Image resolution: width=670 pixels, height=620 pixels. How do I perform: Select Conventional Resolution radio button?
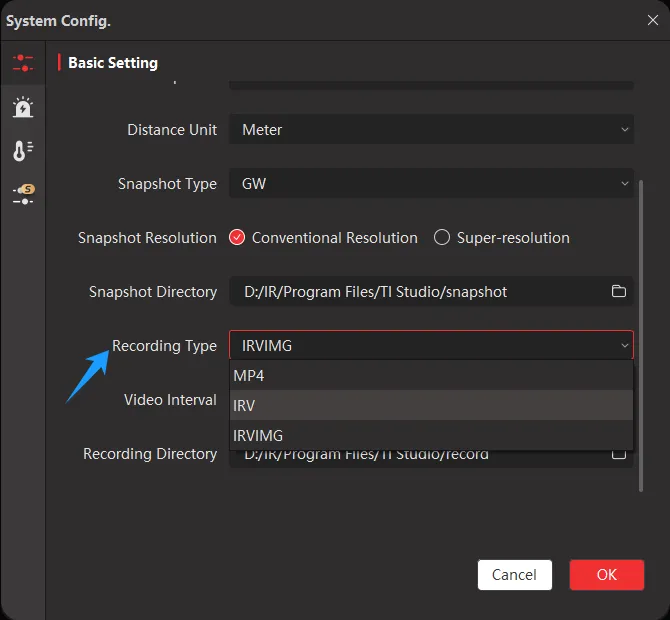[237, 238]
